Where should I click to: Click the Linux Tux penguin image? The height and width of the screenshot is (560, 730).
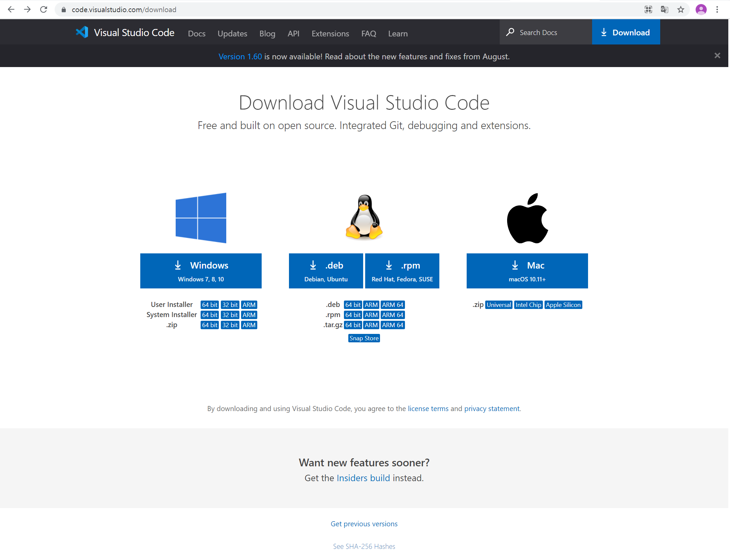click(364, 217)
